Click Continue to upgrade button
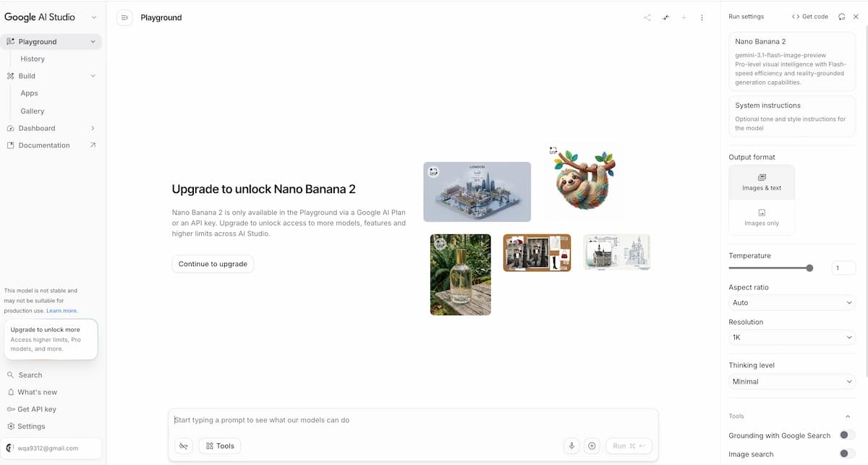Image resolution: width=868 pixels, height=465 pixels. click(213, 264)
